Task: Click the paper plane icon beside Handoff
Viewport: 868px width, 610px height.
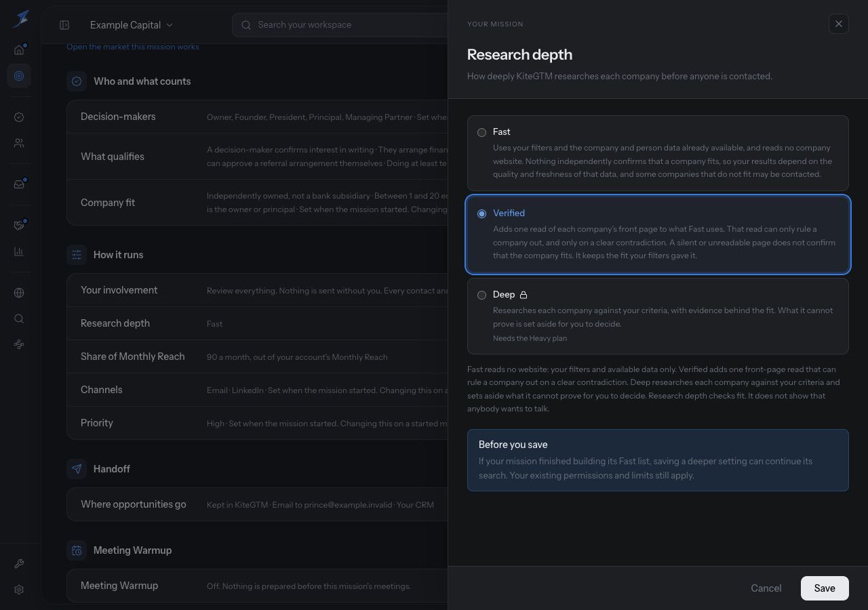Action: click(x=77, y=469)
